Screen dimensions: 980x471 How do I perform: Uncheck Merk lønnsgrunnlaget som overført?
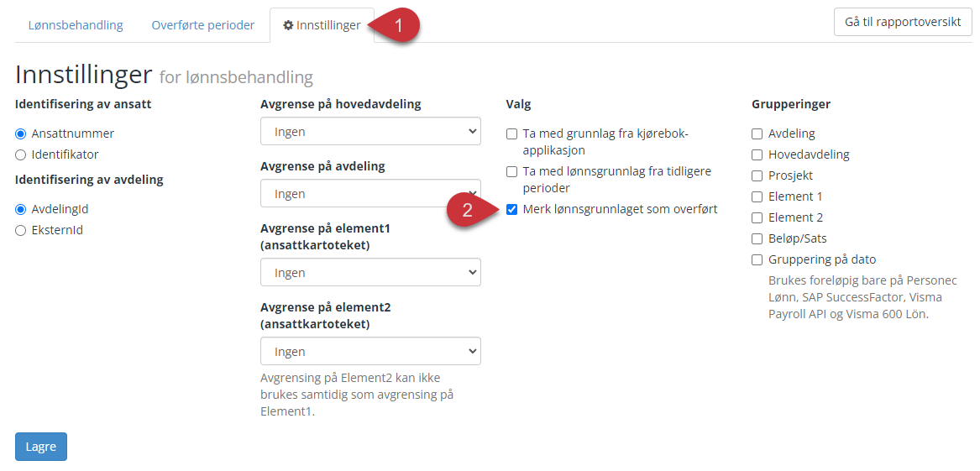(512, 209)
